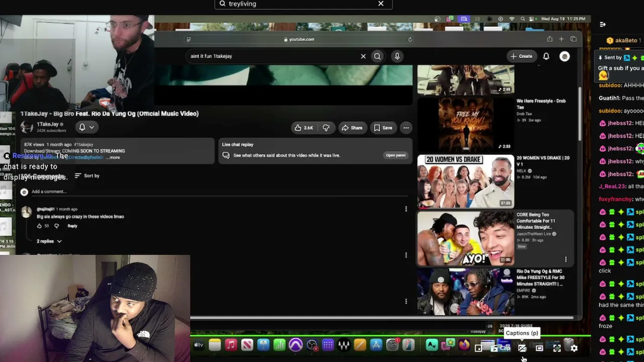Image resolution: width=644 pixels, height=362 pixels.
Task: Add a new Safari tab
Action: (561, 39)
